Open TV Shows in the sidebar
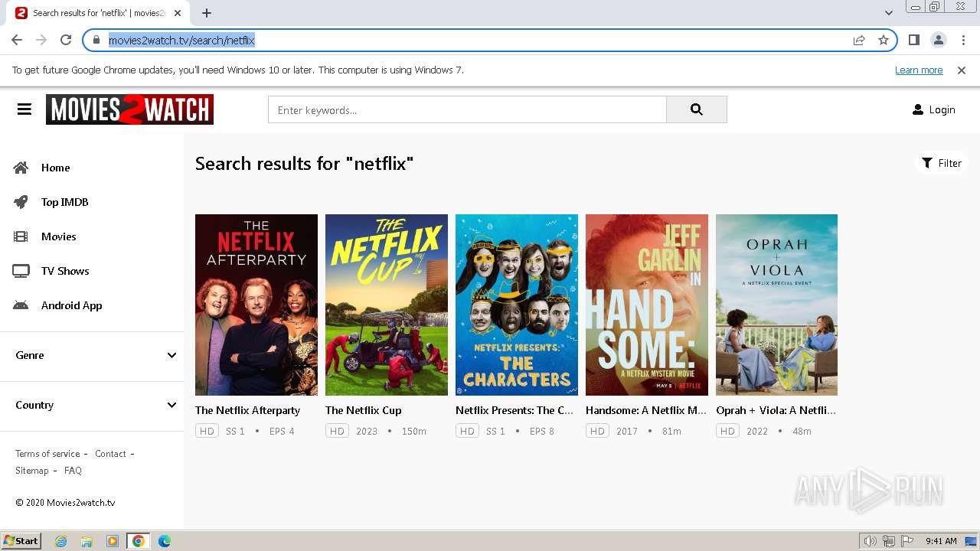The width and height of the screenshot is (980, 551). [x=65, y=271]
